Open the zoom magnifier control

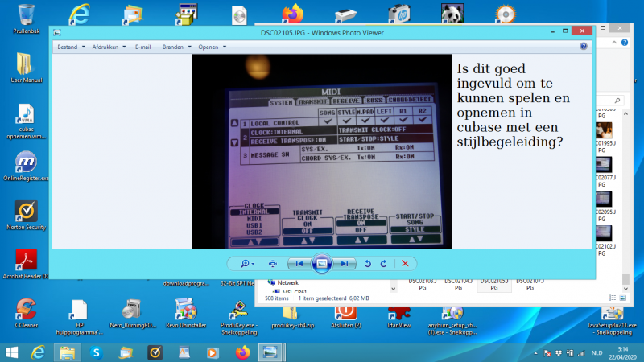(x=247, y=264)
